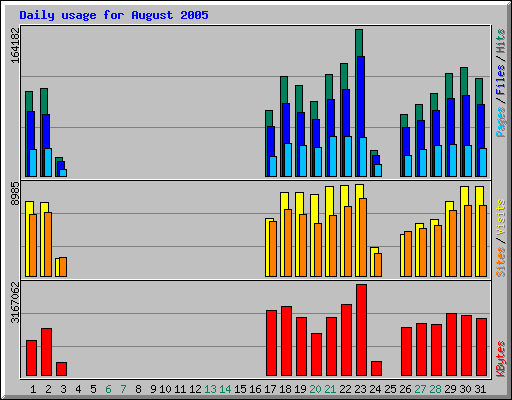The width and height of the screenshot is (512, 400).
Task: Select the blue Files bar for day 2
Action: 46,131
